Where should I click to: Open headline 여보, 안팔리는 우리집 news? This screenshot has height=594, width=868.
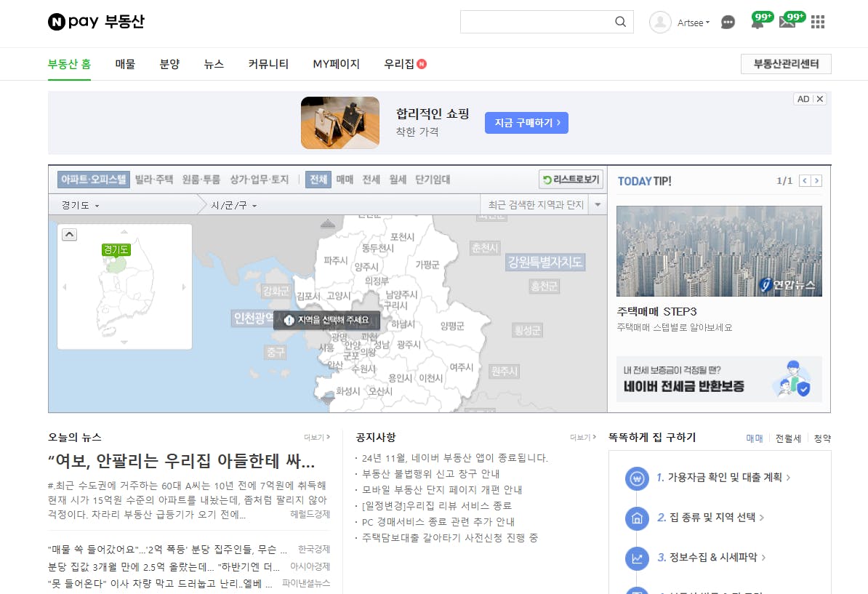[x=182, y=460]
